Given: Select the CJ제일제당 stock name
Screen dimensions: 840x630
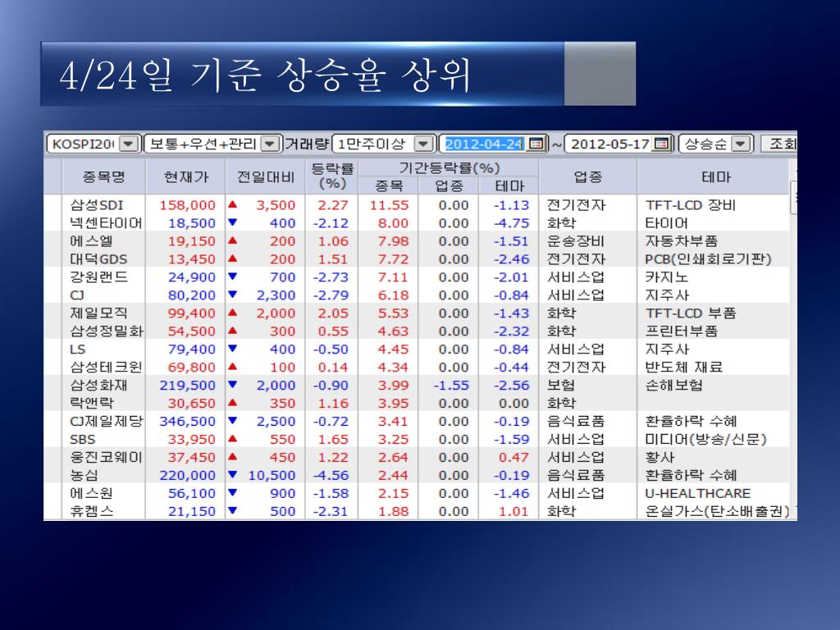Looking at the screenshot, I should (107, 421).
